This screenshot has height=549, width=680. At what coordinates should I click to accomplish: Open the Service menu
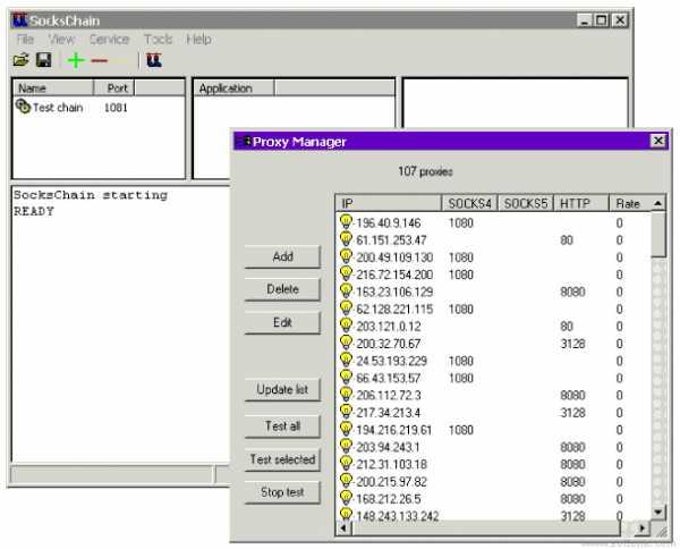(109, 39)
